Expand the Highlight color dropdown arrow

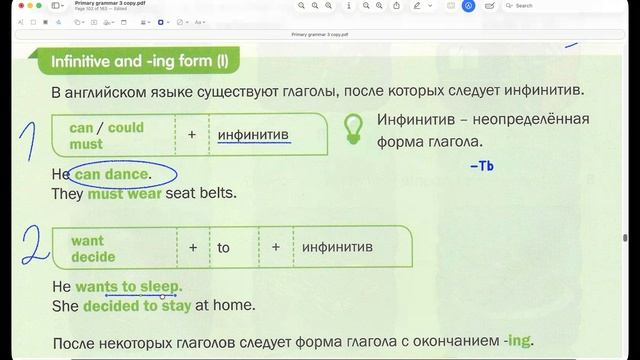(x=430, y=6)
